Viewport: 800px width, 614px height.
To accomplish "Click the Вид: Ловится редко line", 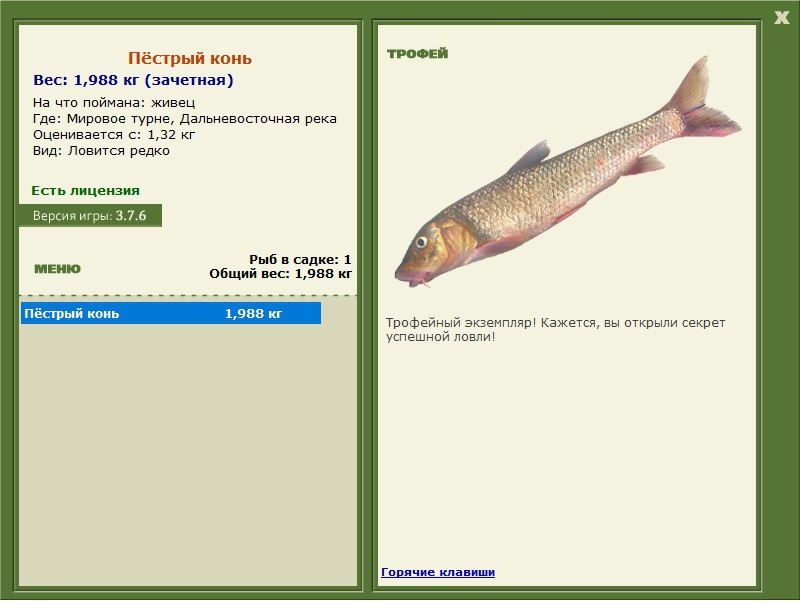I will pos(101,151).
